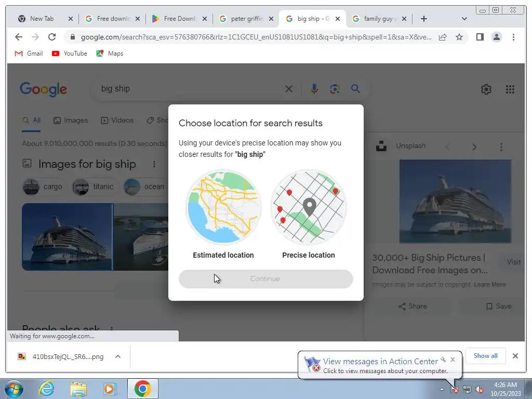Open Unsplash panel three-dot options
This screenshot has width=532, height=399.
click(x=501, y=147)
